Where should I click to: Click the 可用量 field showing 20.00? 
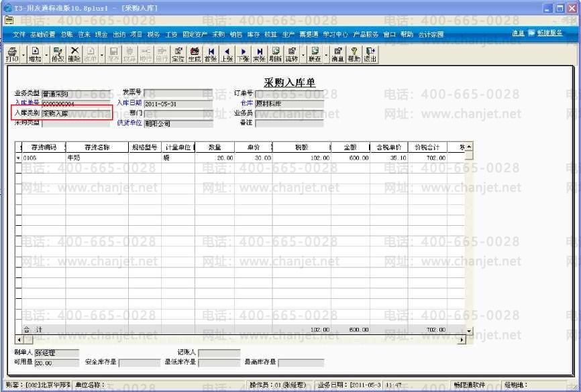coord(57,363)
